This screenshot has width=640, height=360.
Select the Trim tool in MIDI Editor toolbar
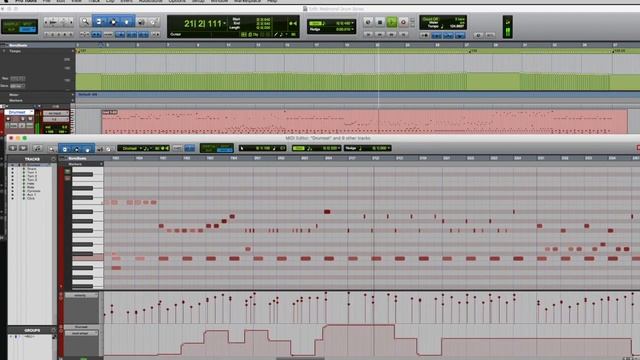65,149
